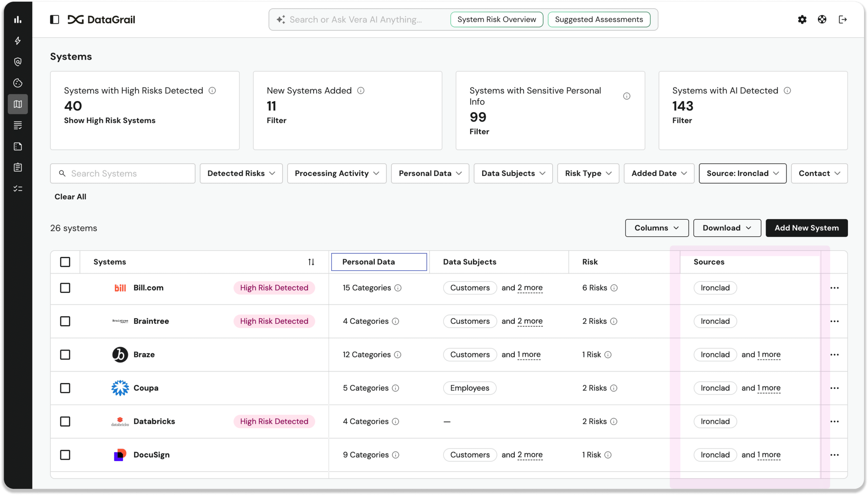
Task: Expand the Added Date filter
Action: [658, 173]
